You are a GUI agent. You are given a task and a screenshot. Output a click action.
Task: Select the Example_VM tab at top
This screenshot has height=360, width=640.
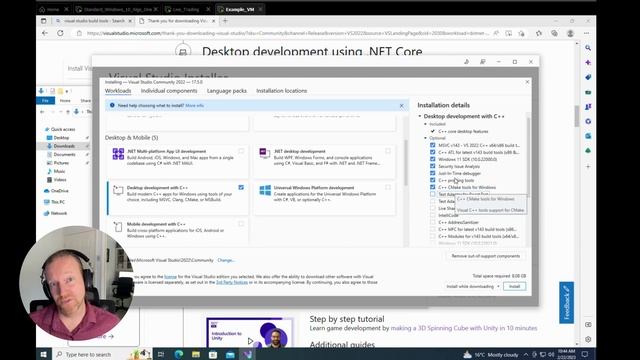pyautogui.click(x=240, y=9)
